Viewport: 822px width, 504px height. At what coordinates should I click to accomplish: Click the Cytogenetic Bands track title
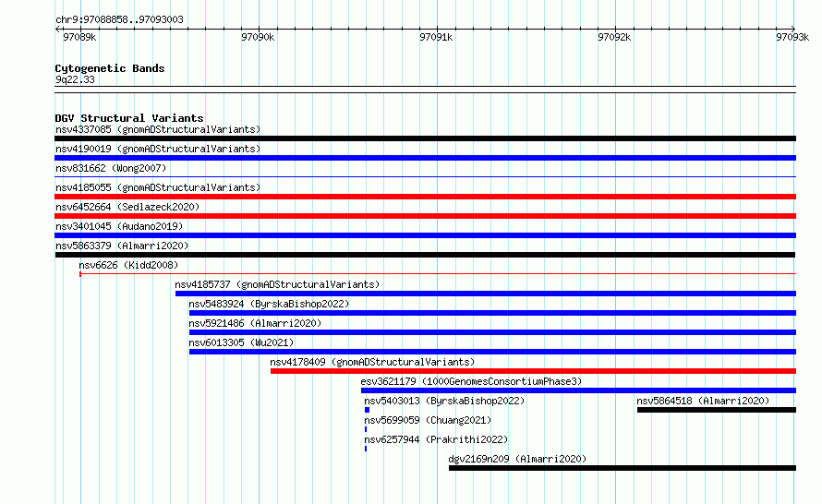pos(110,68)
